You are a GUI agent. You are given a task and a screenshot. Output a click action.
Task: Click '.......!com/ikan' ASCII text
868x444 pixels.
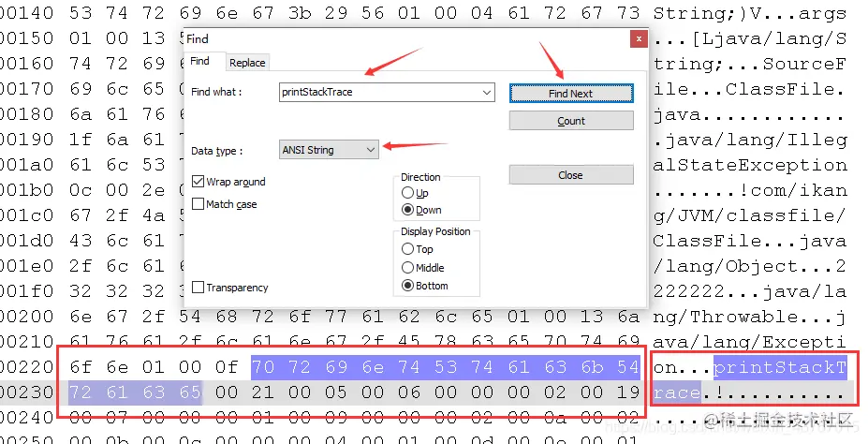pos(750,190)
